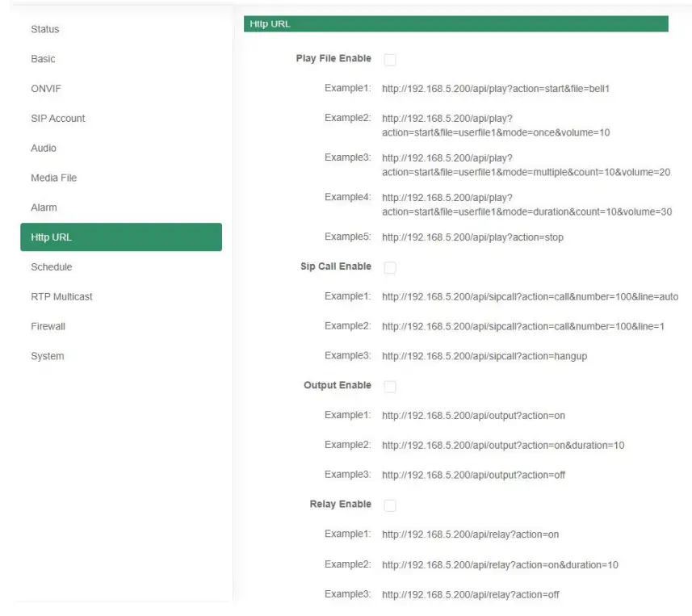Click the Sip Call Enable label
This screenshot has height=616, width=692.
tap(336, 266)
